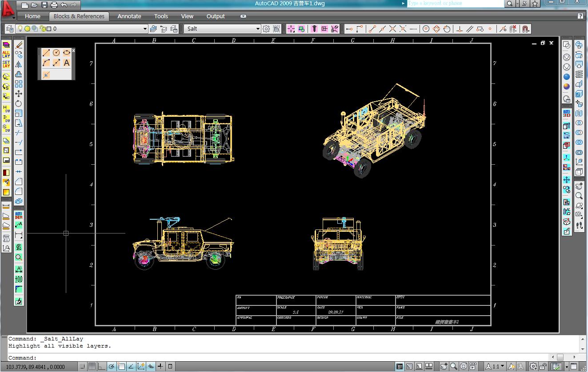Viewport: 588px width, 372px height.
Task: Open the Salt workspace dropdown
Action: click(222, 29)
